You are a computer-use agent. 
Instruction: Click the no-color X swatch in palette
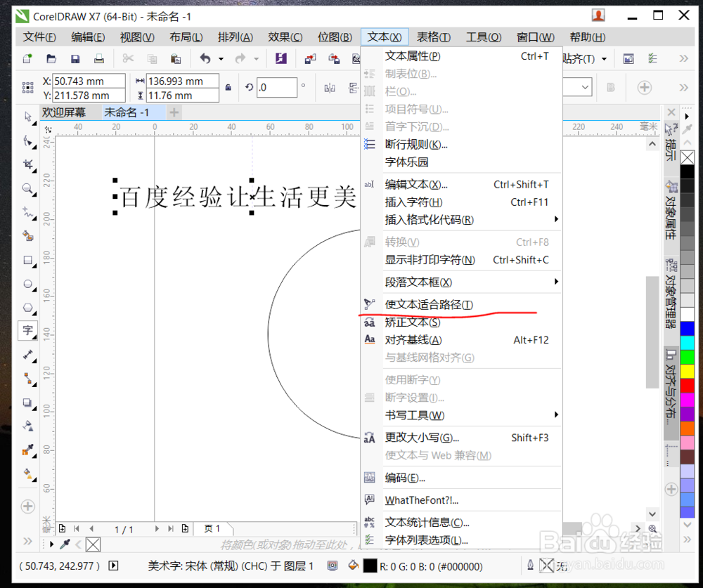(x=688, y=158)
